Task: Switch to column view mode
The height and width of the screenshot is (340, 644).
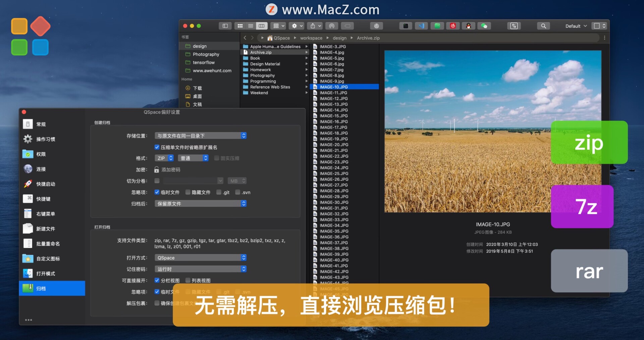Action: pos(261,26)
